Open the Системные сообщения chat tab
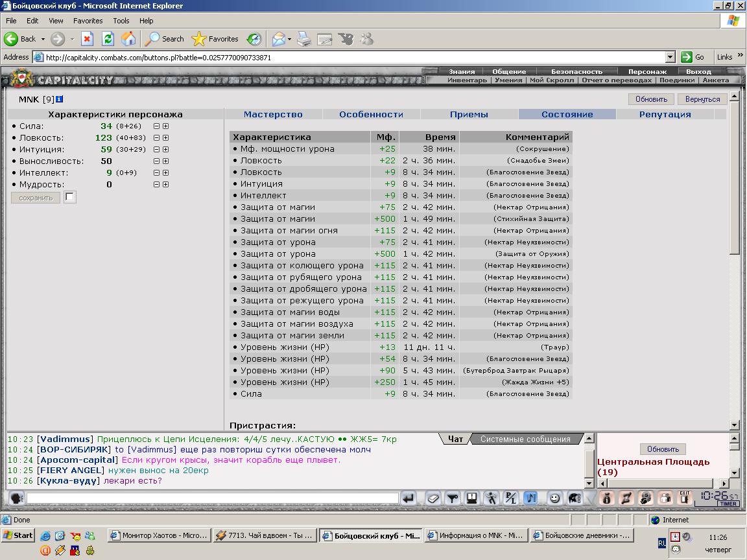Image resolution: width=747 pixels, height=560 pixels. (x=525, y=439)
